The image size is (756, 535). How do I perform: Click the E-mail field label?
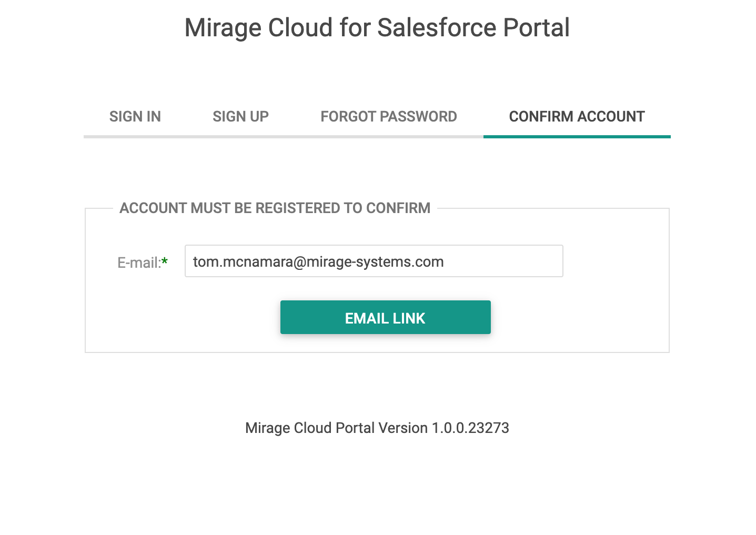click(143, 262)
